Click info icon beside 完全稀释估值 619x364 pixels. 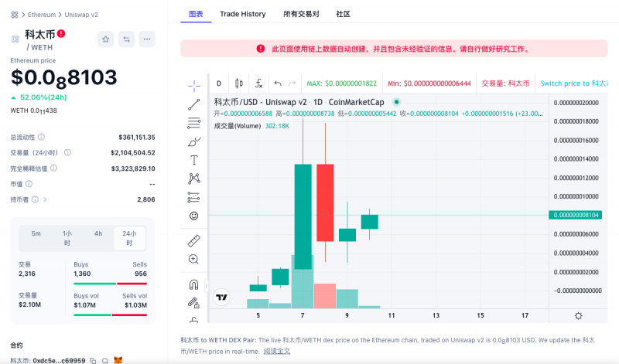pos(53,168)
